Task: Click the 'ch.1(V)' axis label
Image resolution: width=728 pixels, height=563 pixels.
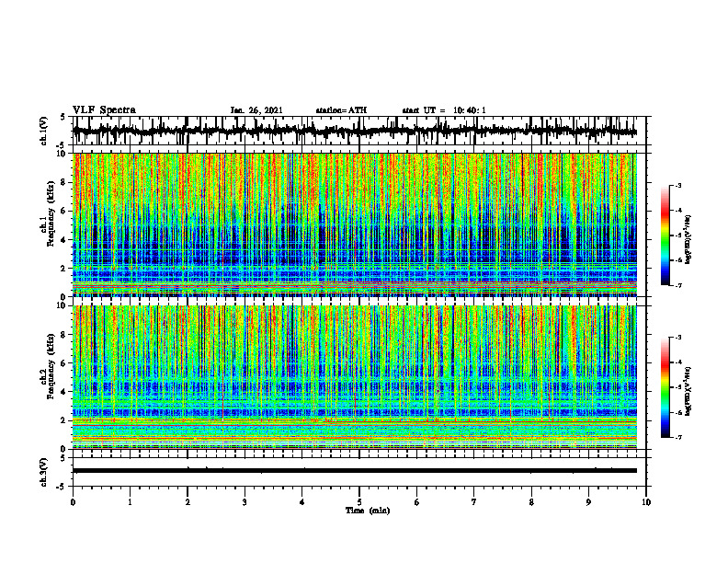Action: [x=44, y=131]
